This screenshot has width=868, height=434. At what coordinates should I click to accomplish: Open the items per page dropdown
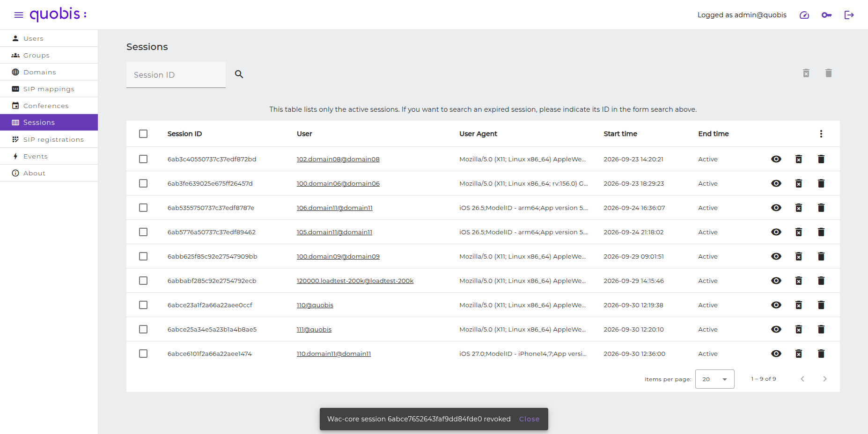click(x=715, y=379)
